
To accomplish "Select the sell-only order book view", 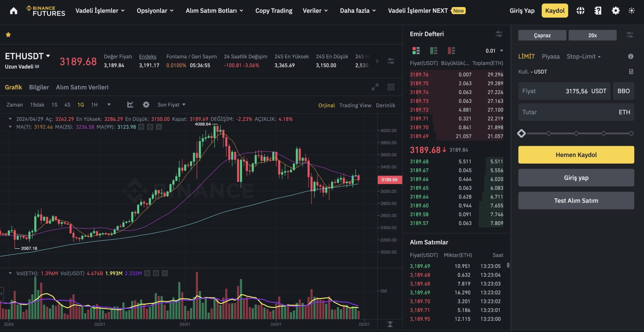I will [x=451, y=51].
